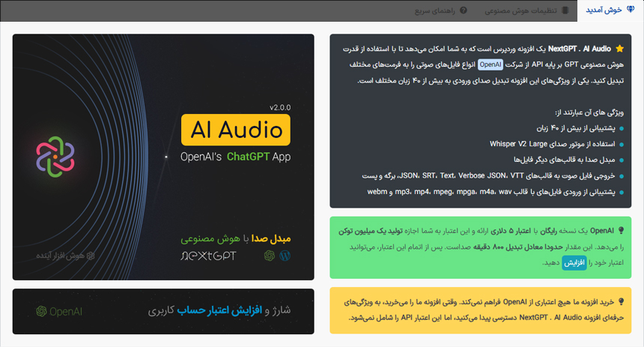This screenshot has height=347, width=644.
Task: Open the خوش آمدید welcome tab
Action: [x=610, y=10]
